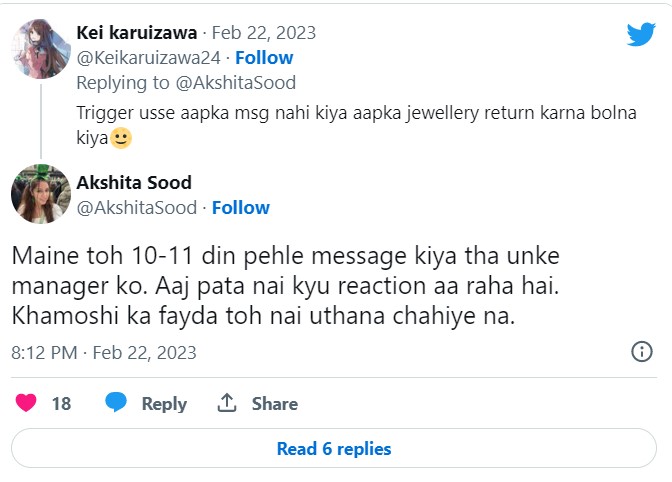The width and height of the screenshot is (672, 482).
Task: Follow @AkshitaSood
Action: pos(241,207)
